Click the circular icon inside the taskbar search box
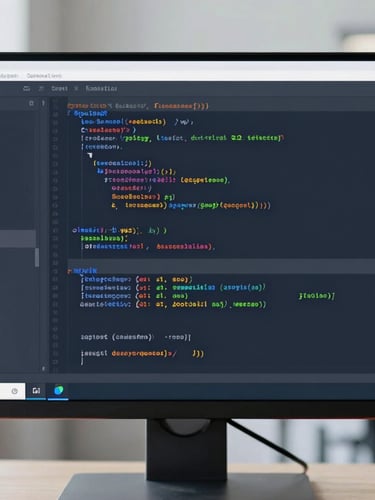Viewport: 375px width, 500px height. (x=14, y=391)
